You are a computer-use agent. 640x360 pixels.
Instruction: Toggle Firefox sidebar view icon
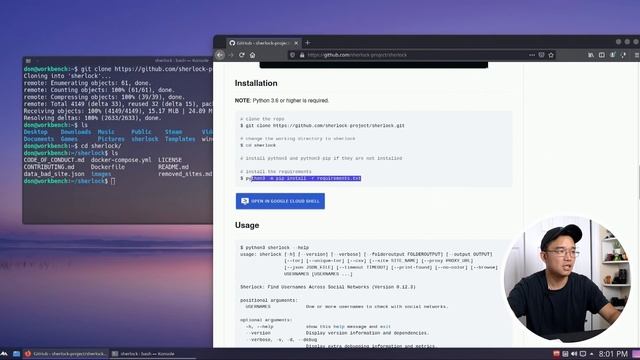click(x=602, y=55)
